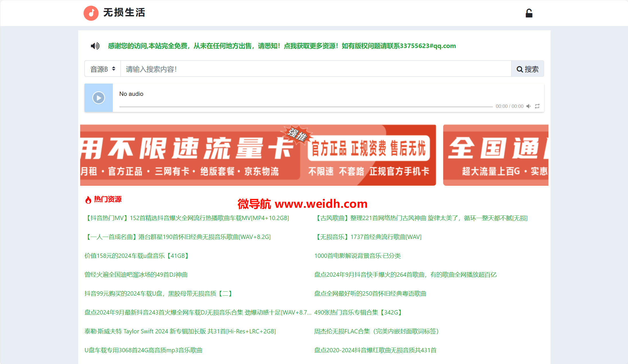Click the speaker announcement icon
The image size is (628, 364).
[95, 46]
